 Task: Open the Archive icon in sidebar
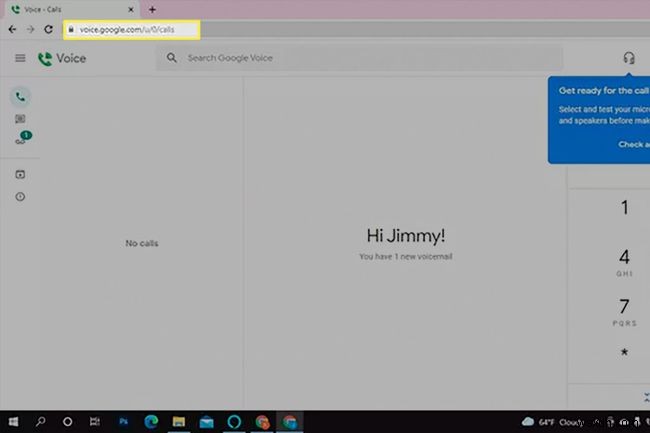point(20,174)
